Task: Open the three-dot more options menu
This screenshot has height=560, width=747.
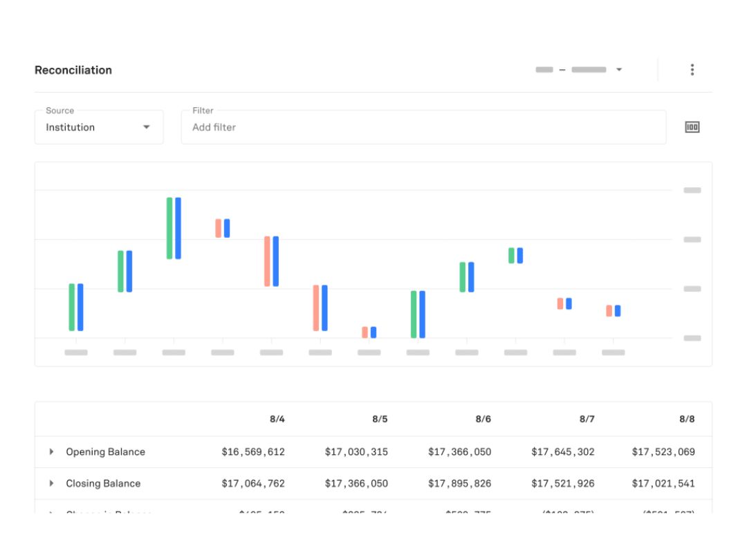Action: [x=692, y=70]
